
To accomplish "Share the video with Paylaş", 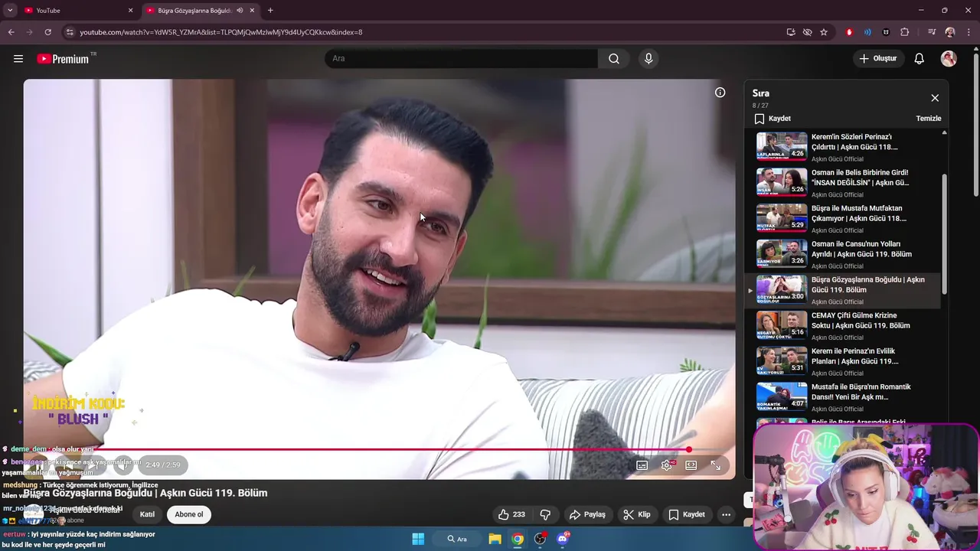I will [588, 514].
